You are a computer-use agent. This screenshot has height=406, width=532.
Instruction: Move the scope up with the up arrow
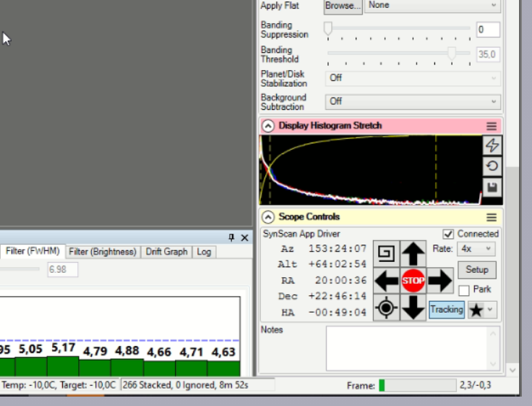[413, 253]
